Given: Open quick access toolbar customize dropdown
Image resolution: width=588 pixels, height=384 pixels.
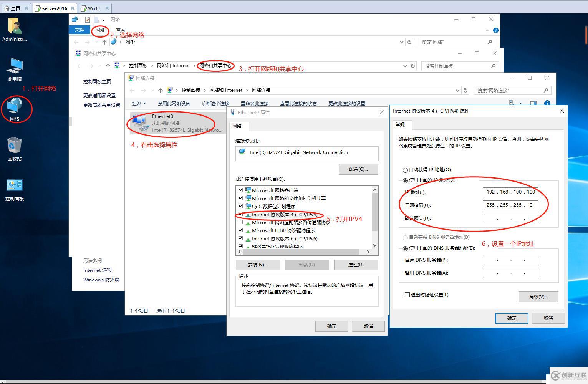Looking at the screenshot, I should 103,20.
